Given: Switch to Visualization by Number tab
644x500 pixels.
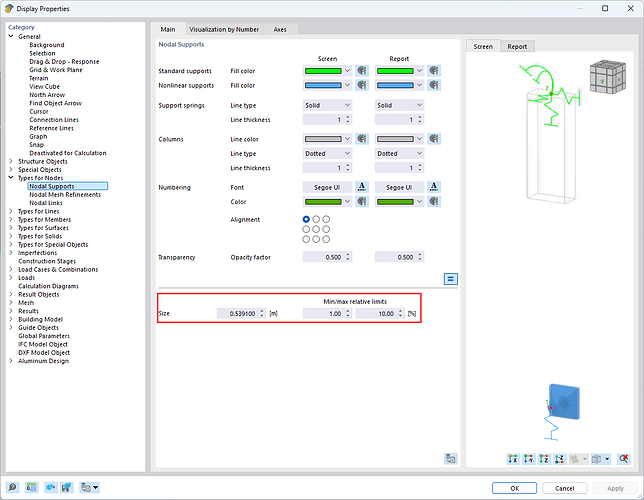Looking at the screenshot, I should 225,30.
